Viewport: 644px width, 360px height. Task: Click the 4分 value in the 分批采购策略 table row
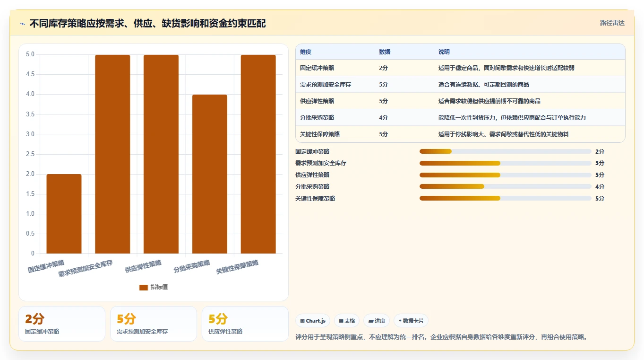pyautogui.click(x=383, y=118)
